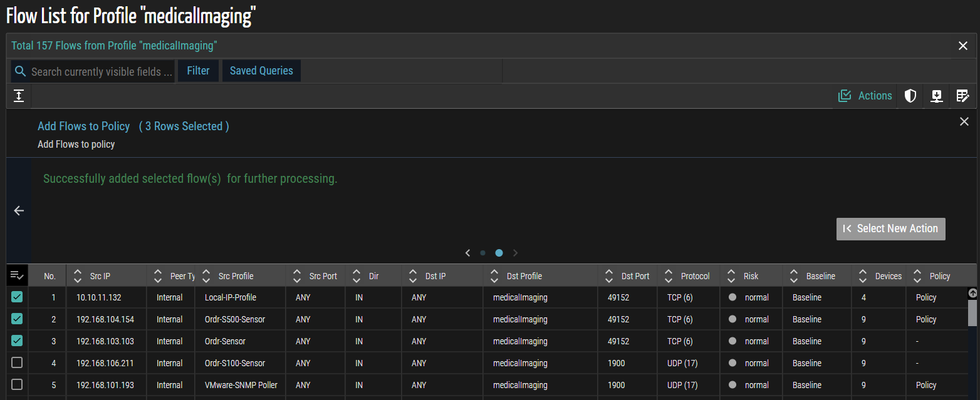
Task: Click the back arrow in action panel
Action: [x=19, y=211]
